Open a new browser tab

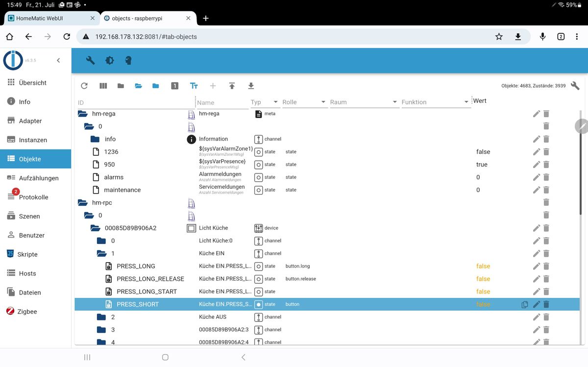click(x=206, y=18)
